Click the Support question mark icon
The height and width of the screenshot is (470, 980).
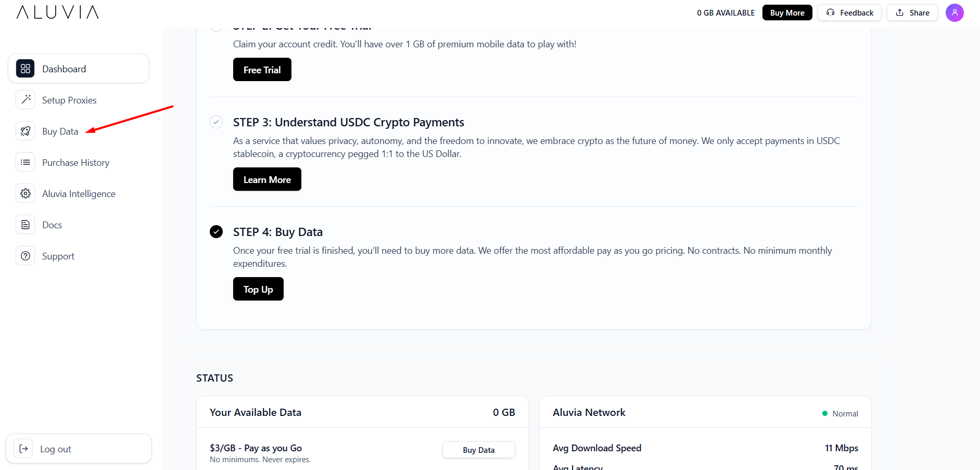pyautogui.click(x=25, y=256)
